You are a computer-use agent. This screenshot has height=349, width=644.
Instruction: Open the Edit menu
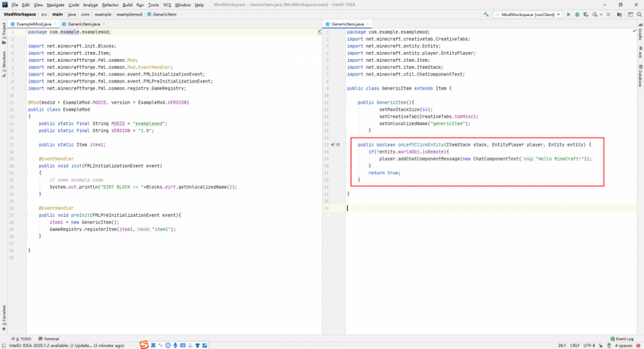pos(26,5)
